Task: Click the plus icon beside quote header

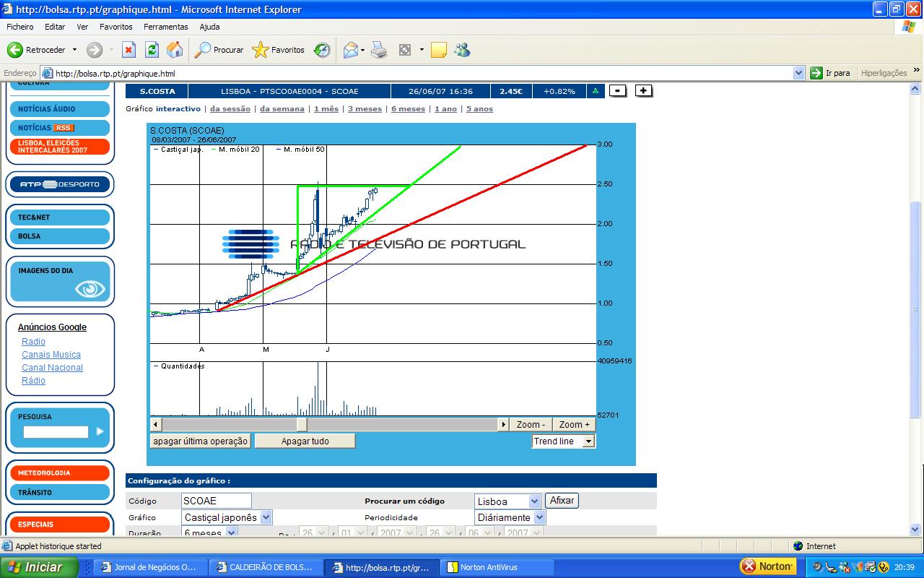Action: click(x=644, y=91)
